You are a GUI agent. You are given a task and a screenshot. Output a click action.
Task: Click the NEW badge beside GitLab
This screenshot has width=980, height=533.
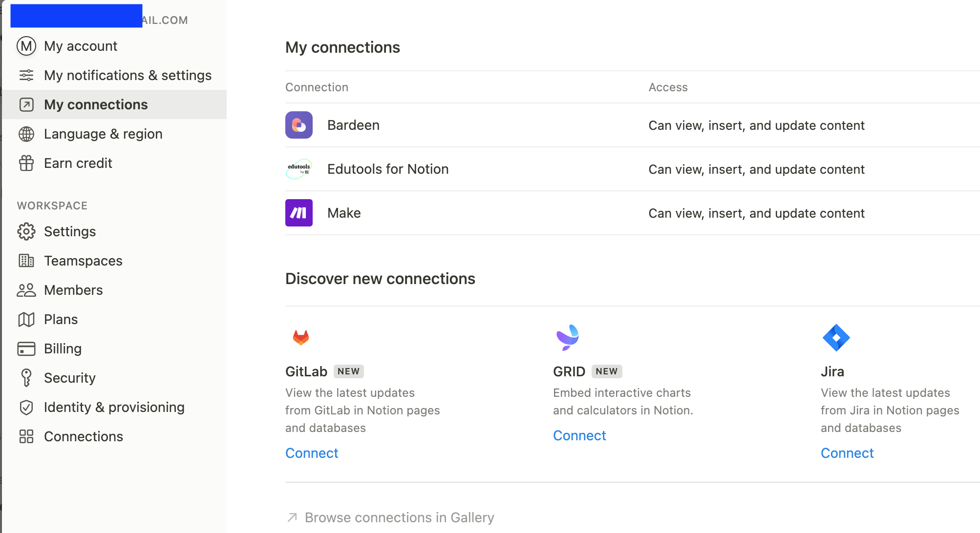pyautogui.click(x=349, y=371)
